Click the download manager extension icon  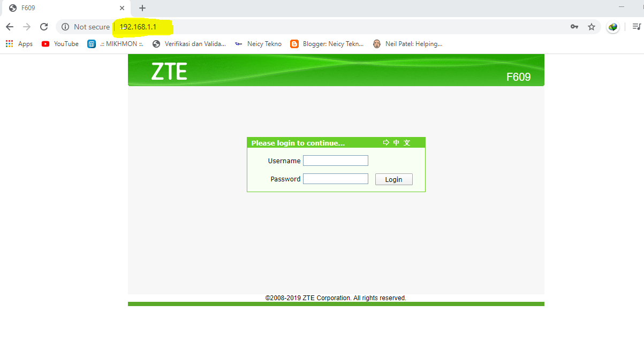click(x=613, y=27)
